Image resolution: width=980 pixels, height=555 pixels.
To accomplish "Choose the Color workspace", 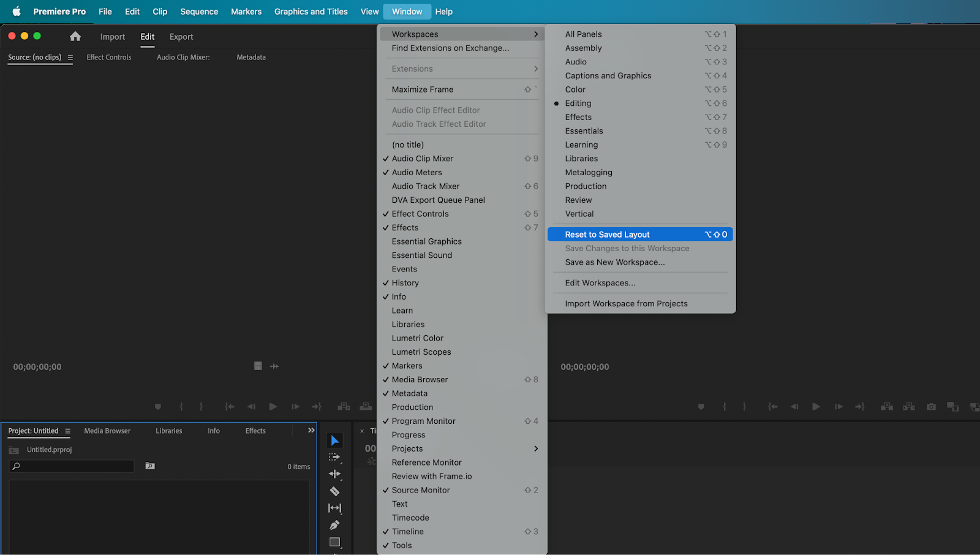I will pyautogui.click(x=640, y=89).
